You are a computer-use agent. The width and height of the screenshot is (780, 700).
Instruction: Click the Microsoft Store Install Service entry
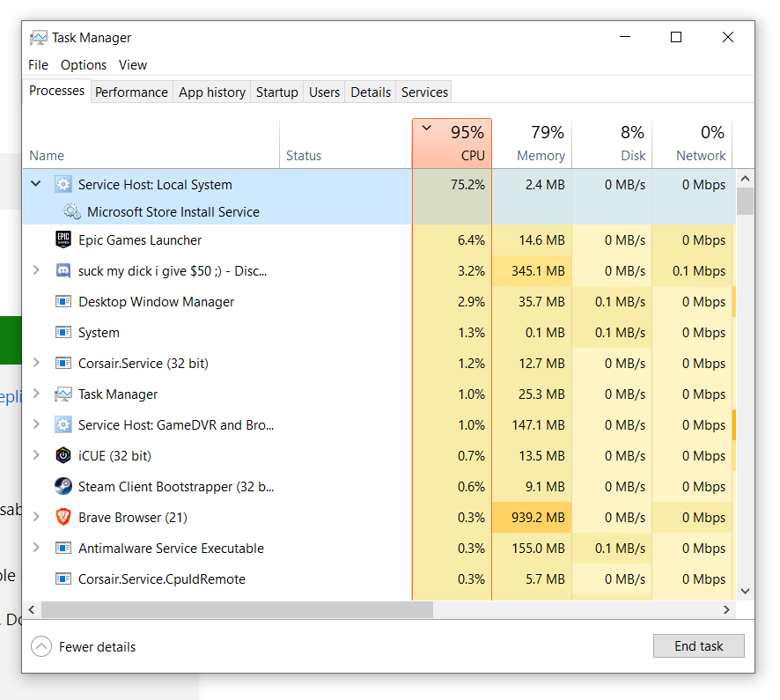173,212
